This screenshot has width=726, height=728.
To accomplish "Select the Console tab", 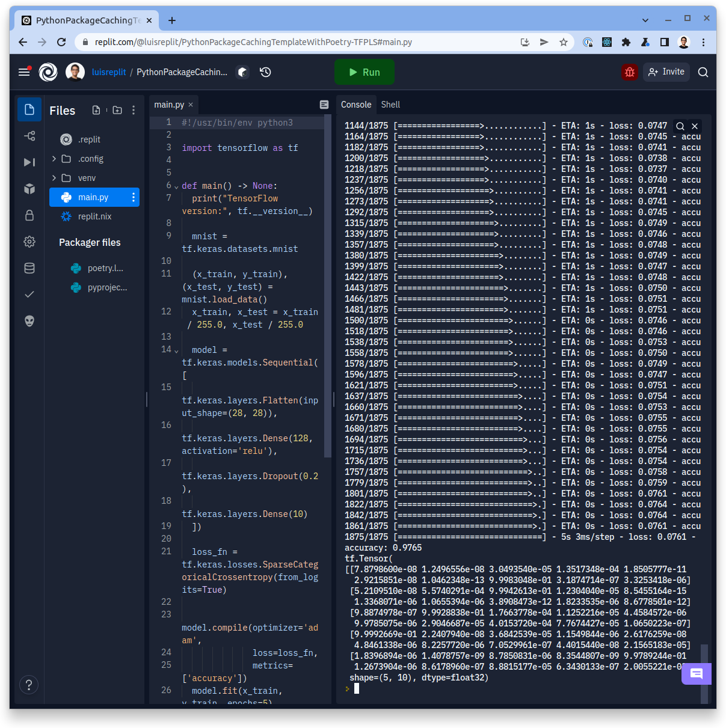I will [x=356, y=104].
